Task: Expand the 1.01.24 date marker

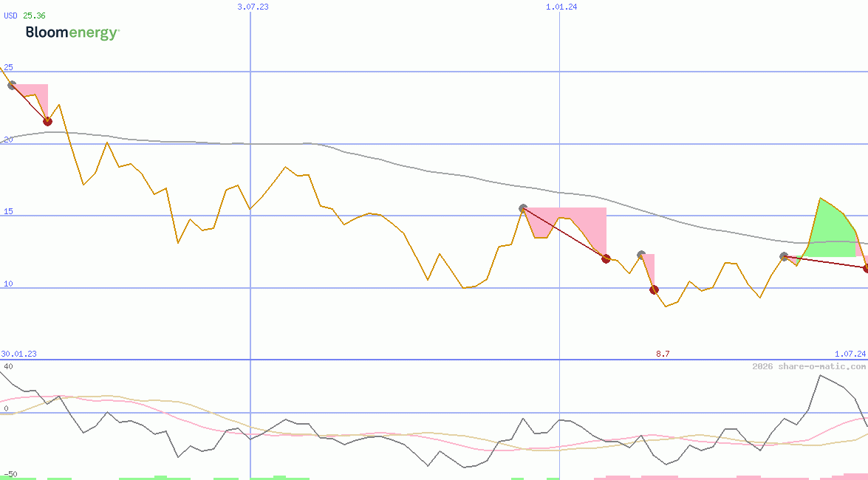Action: (561, 7)
